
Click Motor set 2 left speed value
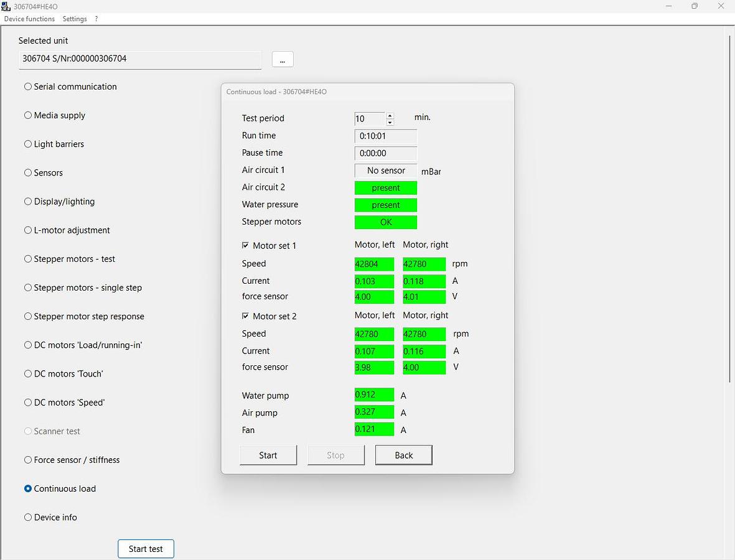(374, 334)
